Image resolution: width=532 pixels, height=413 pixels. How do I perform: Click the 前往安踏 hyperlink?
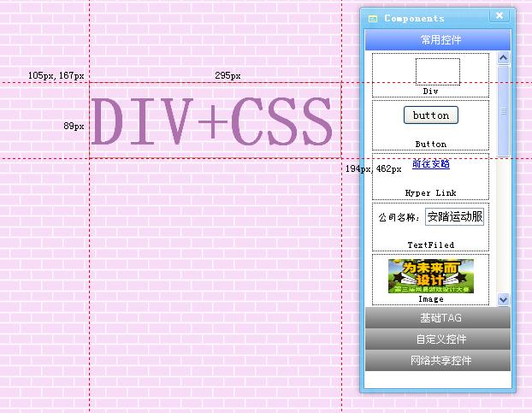pos(431,164)
